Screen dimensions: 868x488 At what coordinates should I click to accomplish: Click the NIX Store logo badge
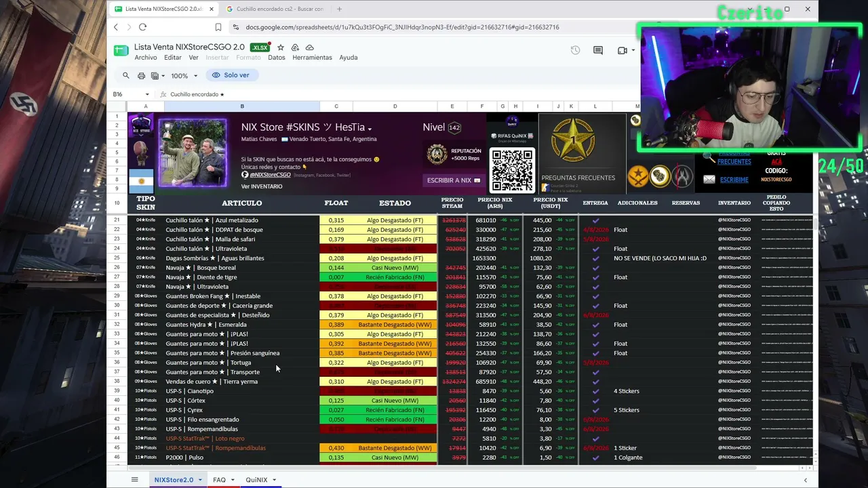142,126
